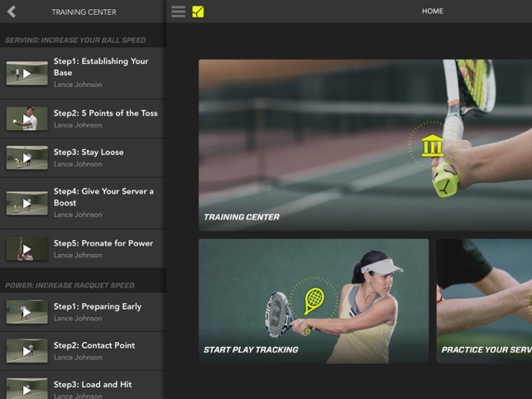Open the Training Center card
The image size is (532, 399).
365,145
